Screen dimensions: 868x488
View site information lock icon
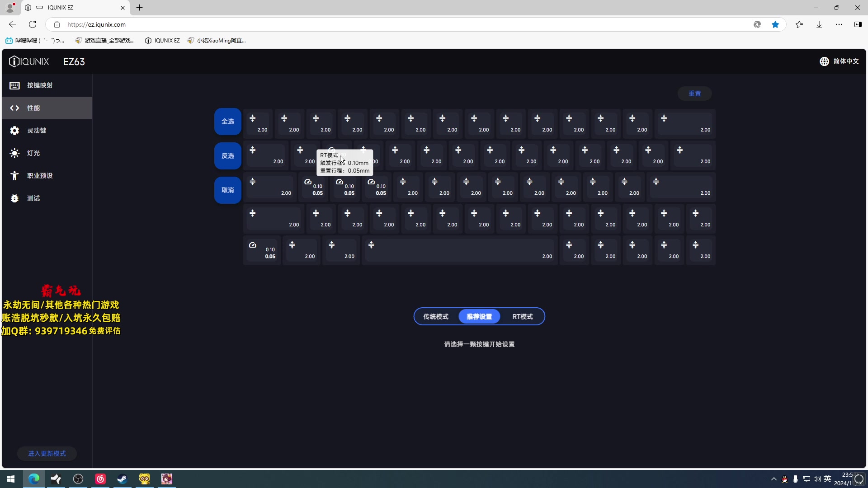click(57, 24)
